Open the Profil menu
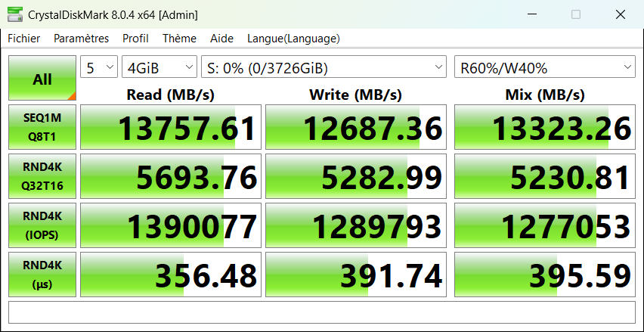This screenshot has height=332, width=644. (135, 39)
